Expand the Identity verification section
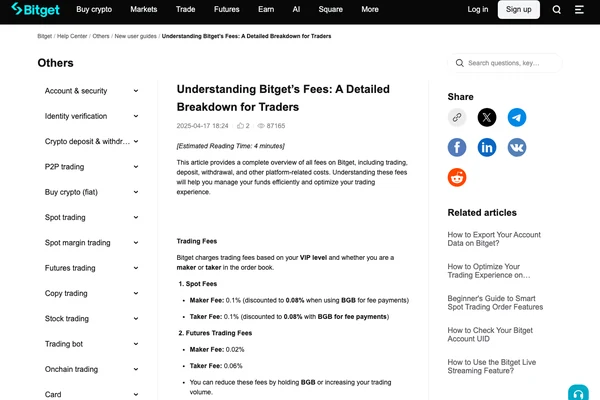 pyautogui.click(x=91, y=116)
